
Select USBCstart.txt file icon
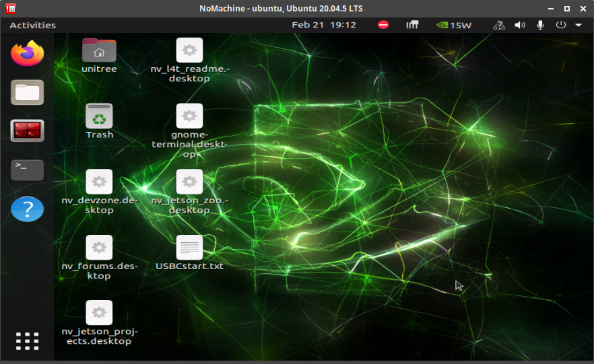tap(189, 248)
